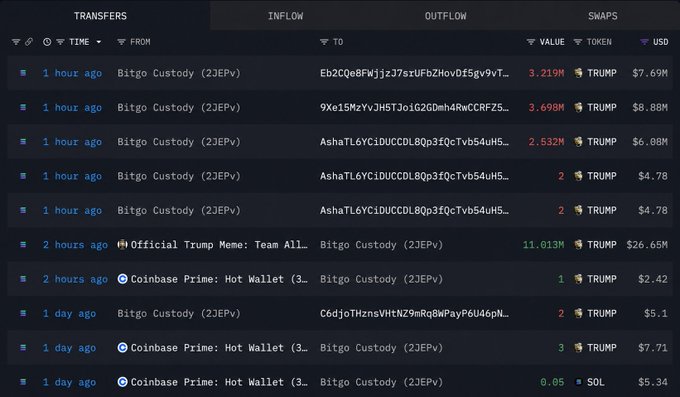Open Bitgo Custody recipient in $26.65M row
Screen dimensions: 680x397
pos(381,245)
